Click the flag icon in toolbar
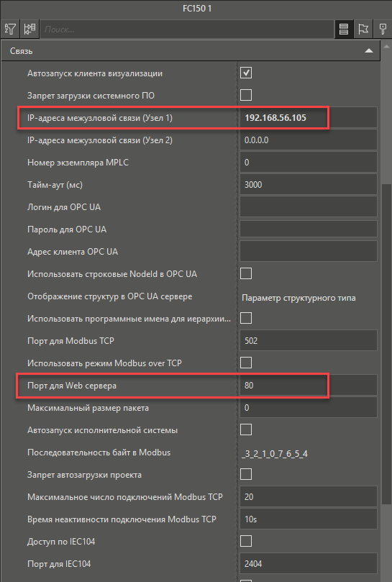 [363, 29]
